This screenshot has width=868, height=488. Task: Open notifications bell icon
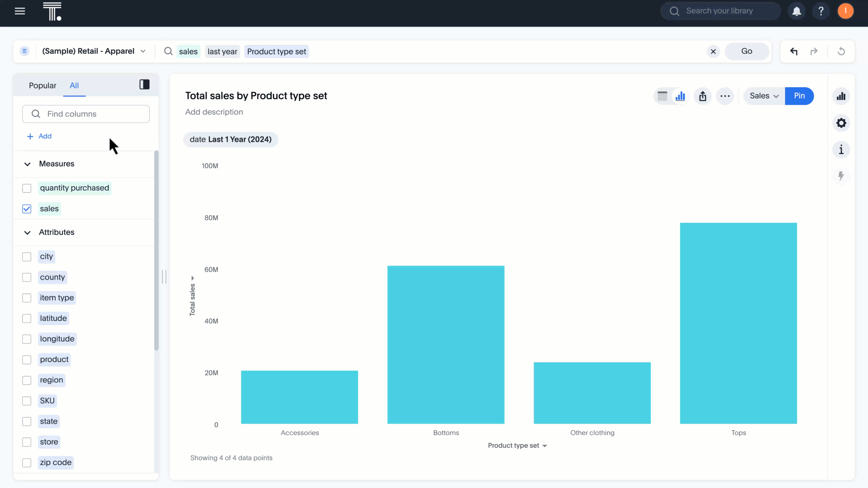coord(797,11)
